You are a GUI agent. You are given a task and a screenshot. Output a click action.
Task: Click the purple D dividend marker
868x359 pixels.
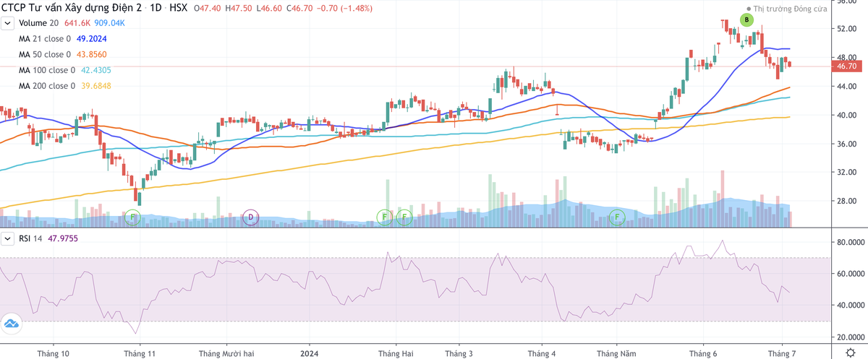coord(250,216)
